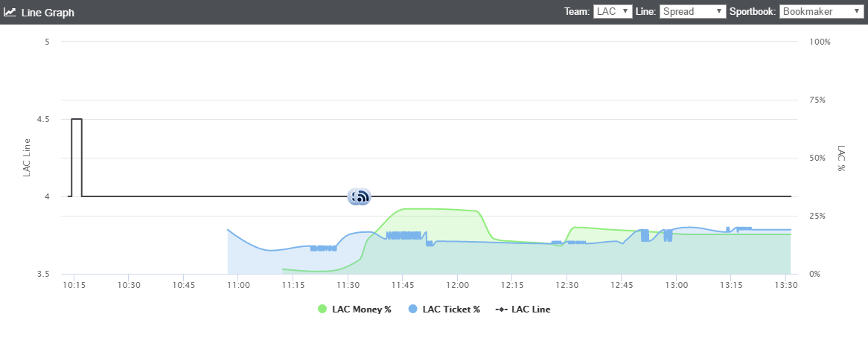
Task: Click the Line Graph chart icon
Action: coord(10,12)
